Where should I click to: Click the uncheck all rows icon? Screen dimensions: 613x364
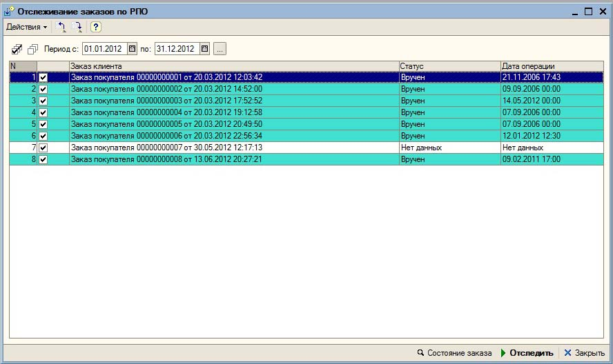tap(33, 49)
